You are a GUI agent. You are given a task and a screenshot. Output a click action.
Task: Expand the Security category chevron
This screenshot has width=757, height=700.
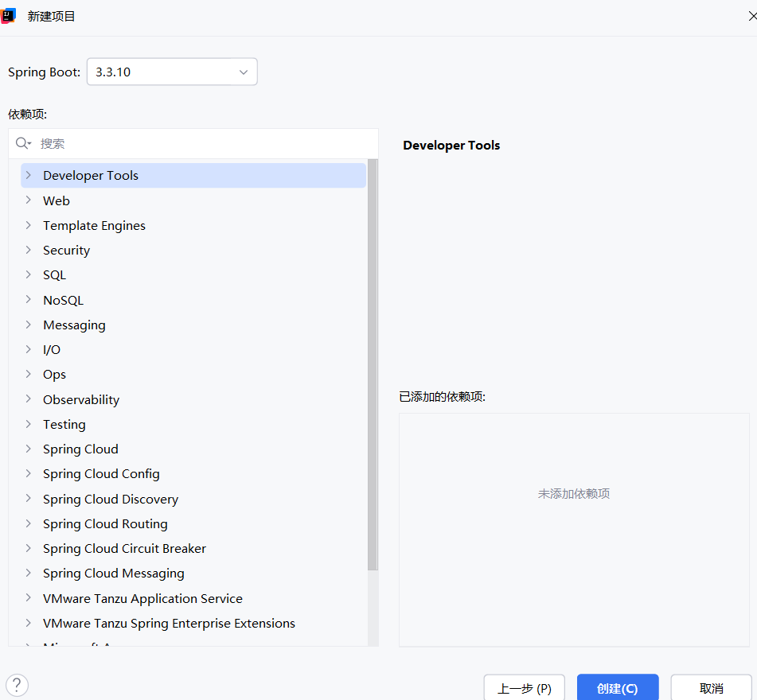click(x=29, y=250)
